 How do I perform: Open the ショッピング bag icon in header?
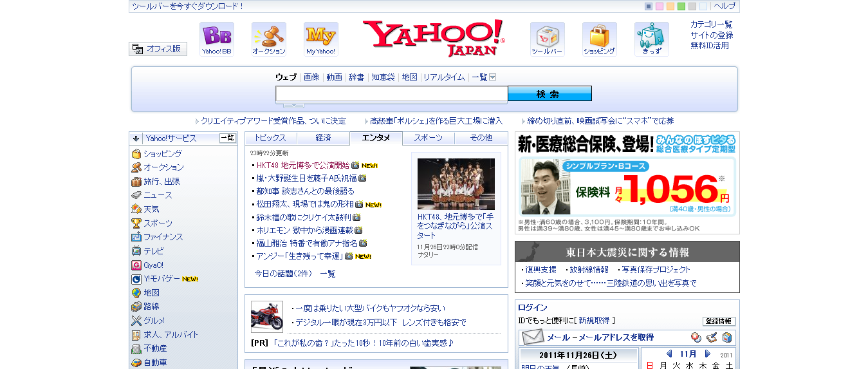(600, 39)
